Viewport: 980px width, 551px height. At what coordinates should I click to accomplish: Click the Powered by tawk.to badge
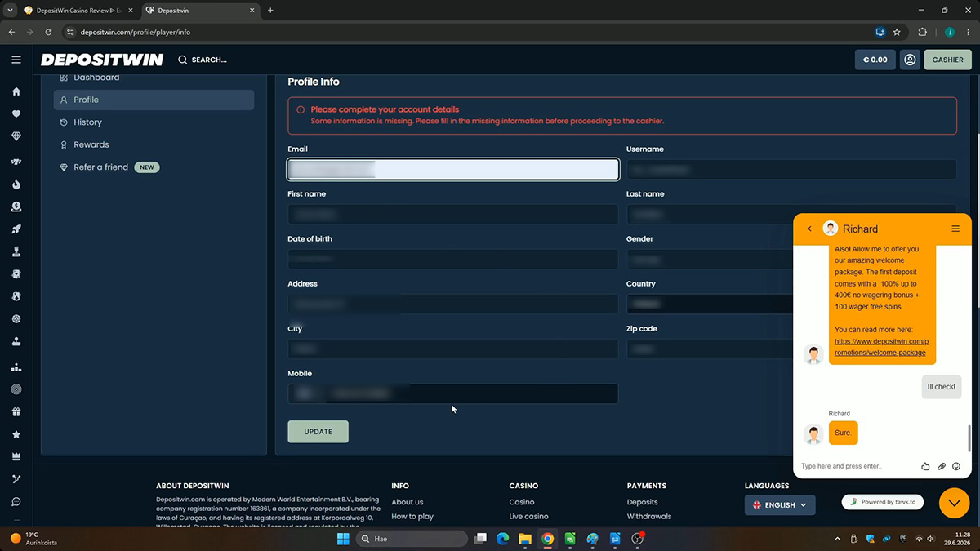coord(883,502)
